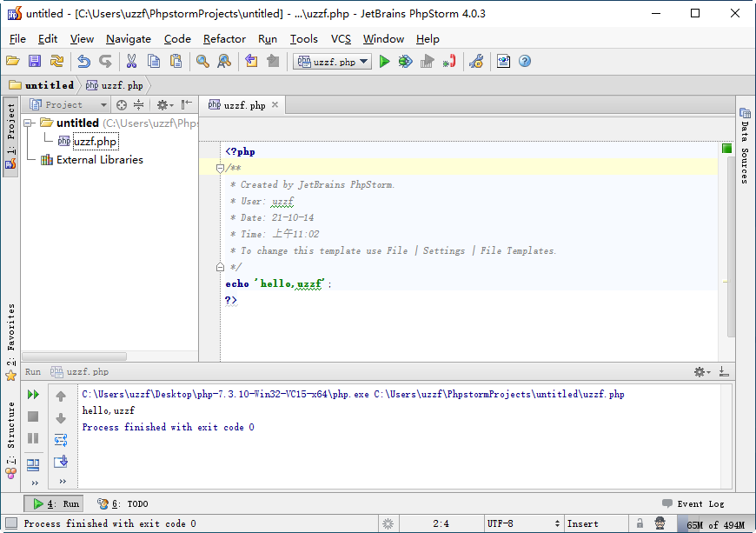Open the Project view selector dropdown

point(68,104)
